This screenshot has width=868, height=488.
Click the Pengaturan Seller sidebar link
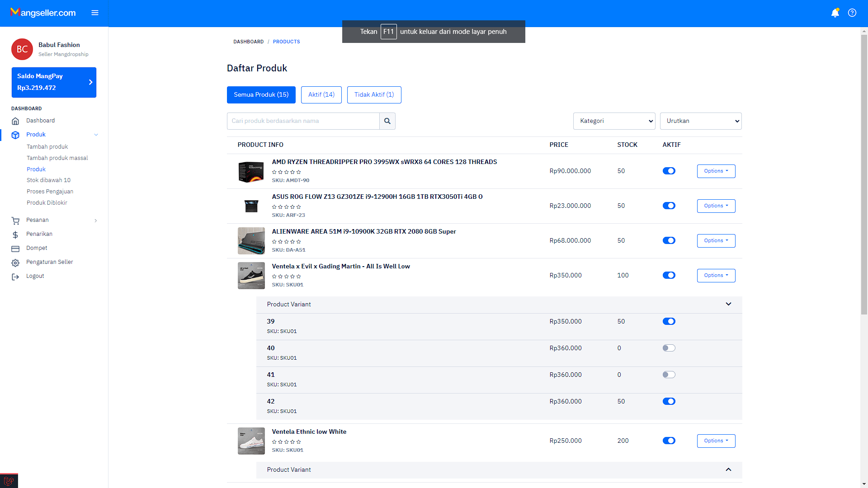(x=50, y=262)
